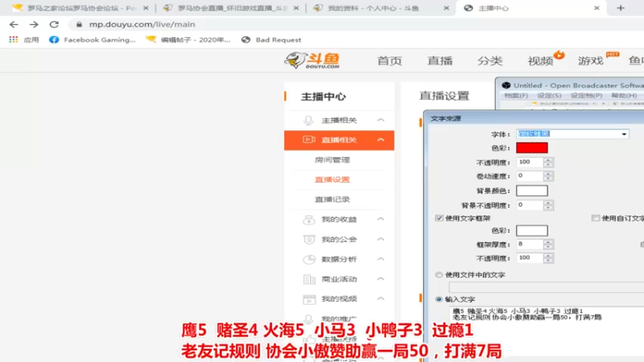
Task: Click the microphone icon beside 主播相关
Action: pos(308,120)
